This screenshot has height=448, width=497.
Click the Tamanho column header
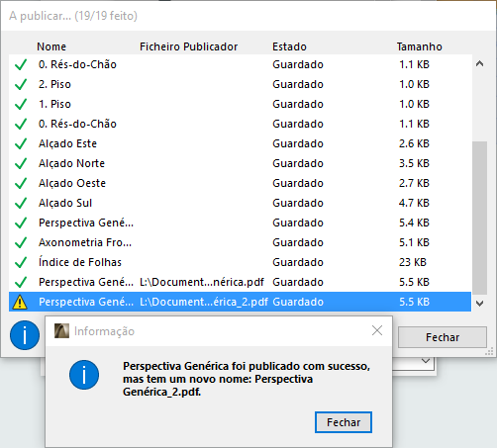[x=419, y=46]
